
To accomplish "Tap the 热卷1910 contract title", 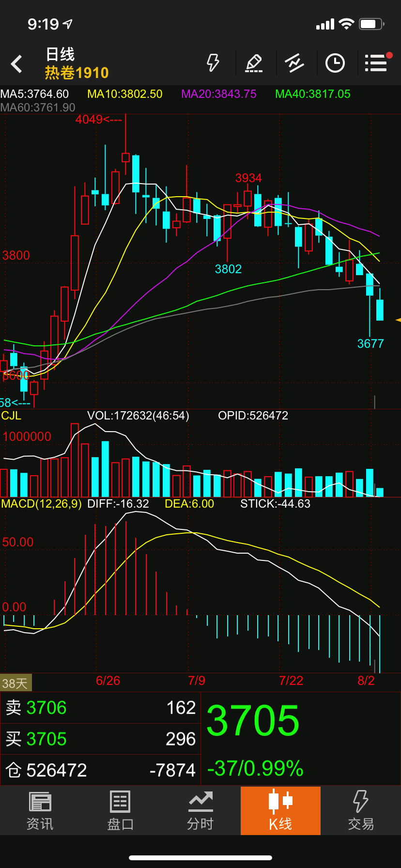I will (x=77, y=73).
